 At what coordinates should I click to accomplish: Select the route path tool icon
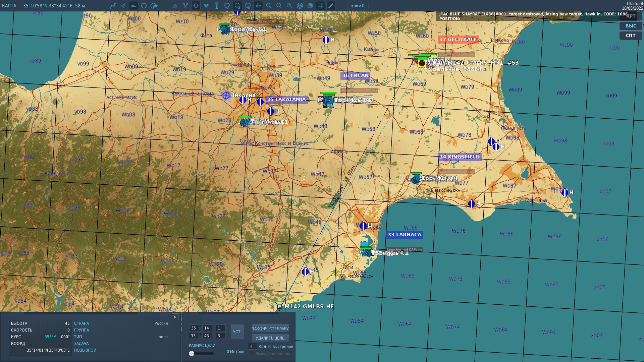coord(113,6)
